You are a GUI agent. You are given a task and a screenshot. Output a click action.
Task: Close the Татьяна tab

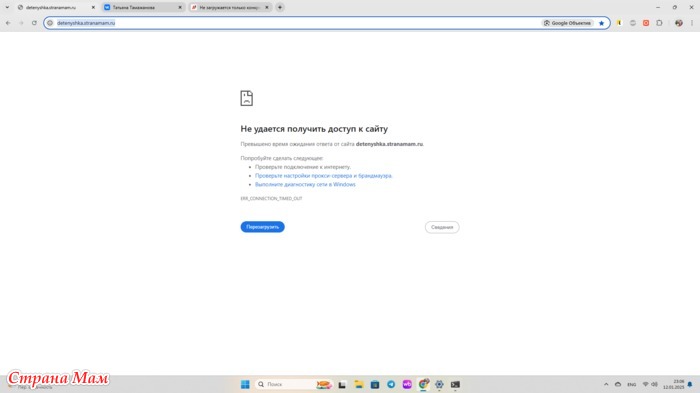(180, 8)
